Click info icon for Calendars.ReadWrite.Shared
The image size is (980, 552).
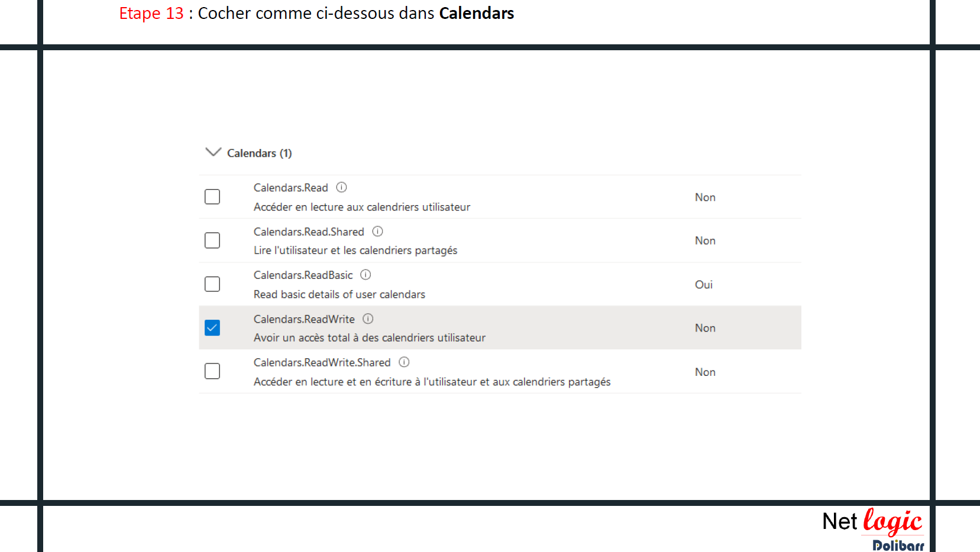pyautogui.click(x=404, y=362)
